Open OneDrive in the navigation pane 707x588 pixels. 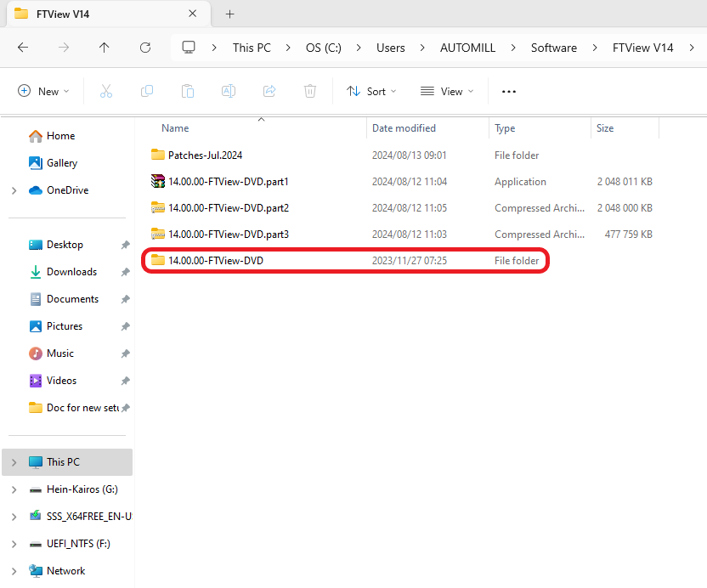(x=68, y=190)
